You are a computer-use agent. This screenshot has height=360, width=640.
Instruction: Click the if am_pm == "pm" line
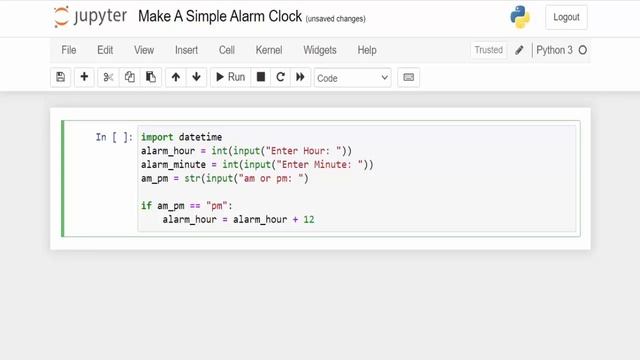coord(187,206)
